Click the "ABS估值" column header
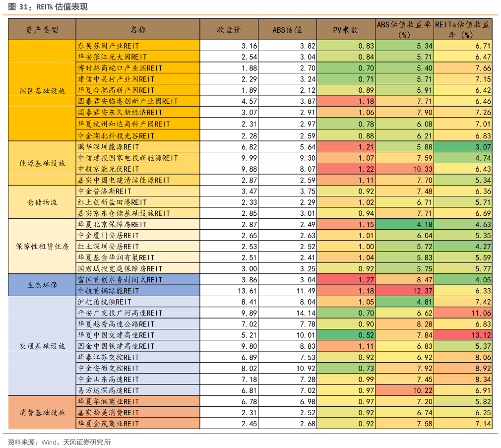Screen dimensions: 501x448 287,30
